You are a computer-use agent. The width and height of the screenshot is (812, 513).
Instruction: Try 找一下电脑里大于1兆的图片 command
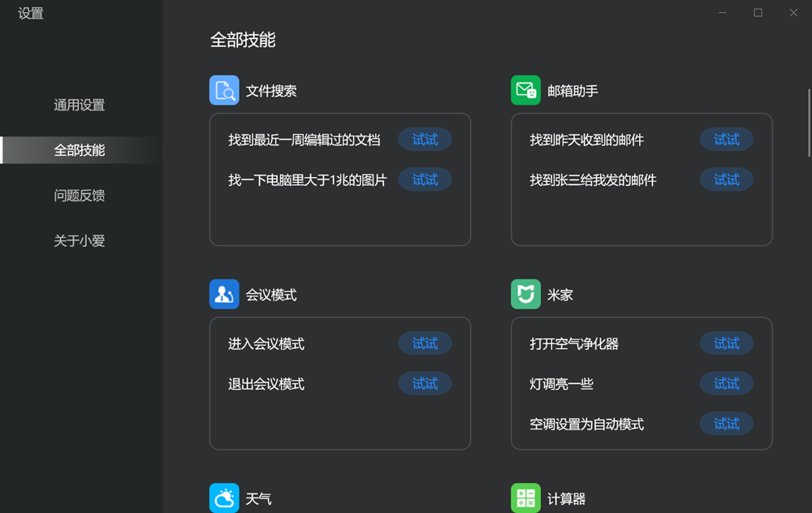pyautogui.click(x=425, y=179)
